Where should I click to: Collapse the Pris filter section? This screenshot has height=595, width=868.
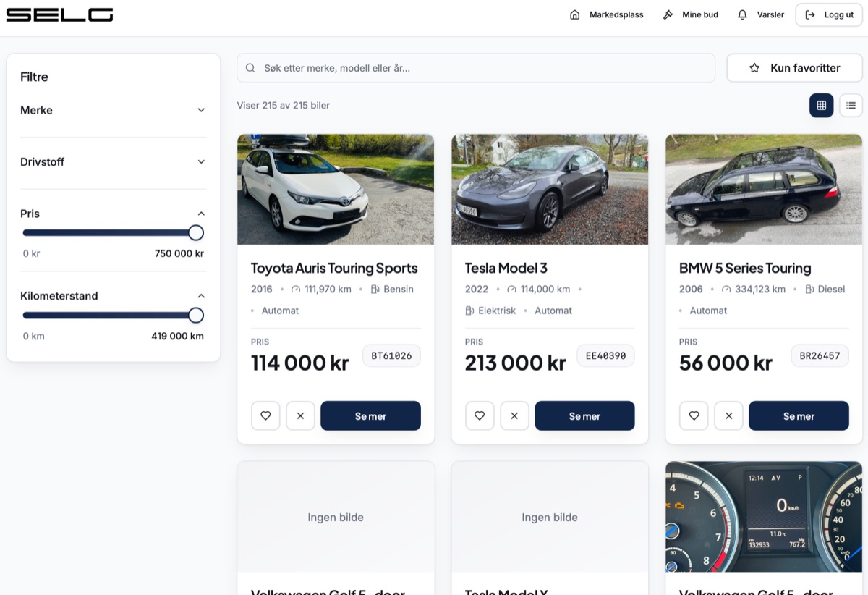pos(113,214)
